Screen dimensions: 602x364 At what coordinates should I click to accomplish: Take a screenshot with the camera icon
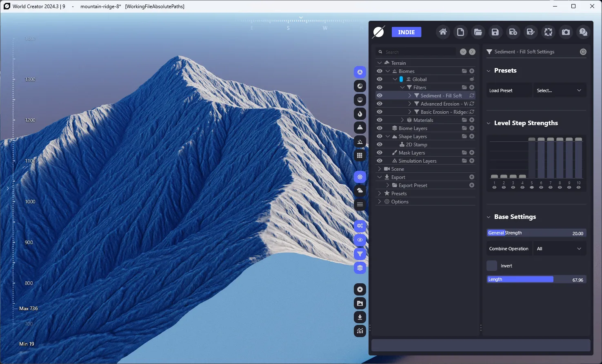(566, 32)
